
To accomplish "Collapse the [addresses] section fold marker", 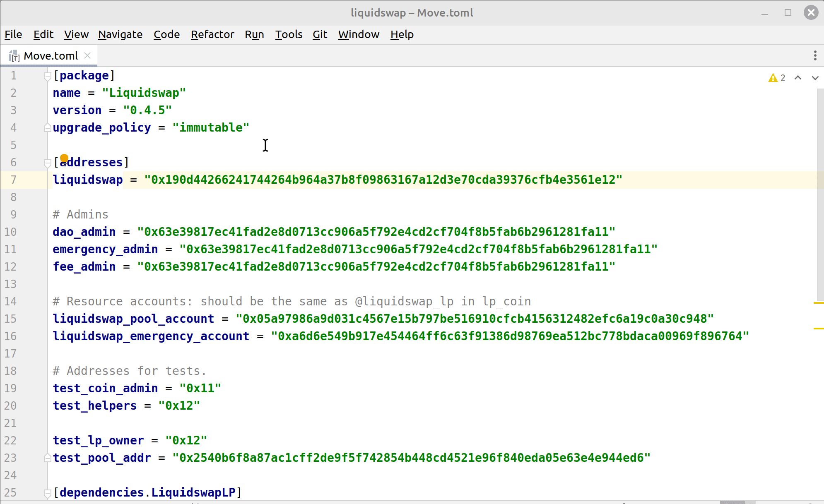I will click(x=47, y=163).
